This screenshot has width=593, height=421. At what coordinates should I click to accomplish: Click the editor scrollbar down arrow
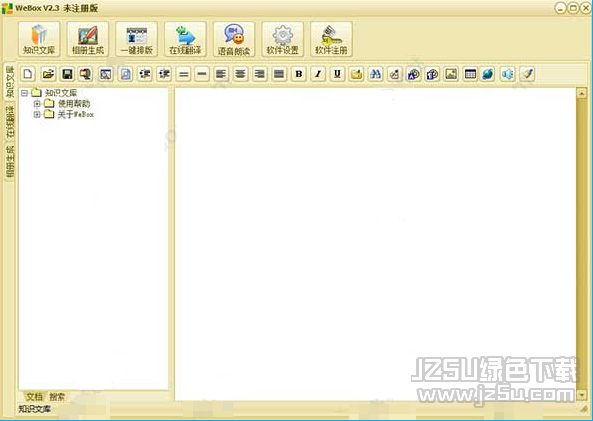[x=582, y=395]
